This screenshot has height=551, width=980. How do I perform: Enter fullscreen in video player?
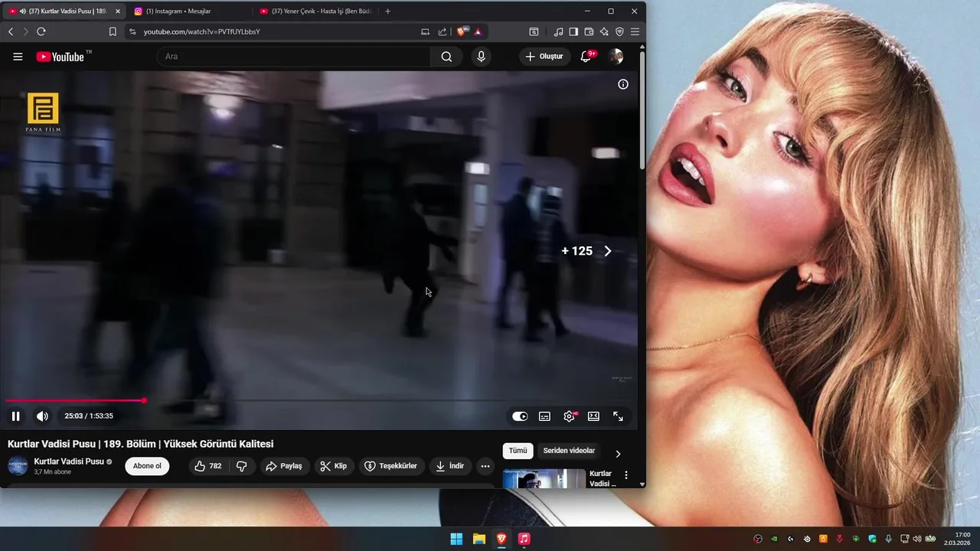618,416
